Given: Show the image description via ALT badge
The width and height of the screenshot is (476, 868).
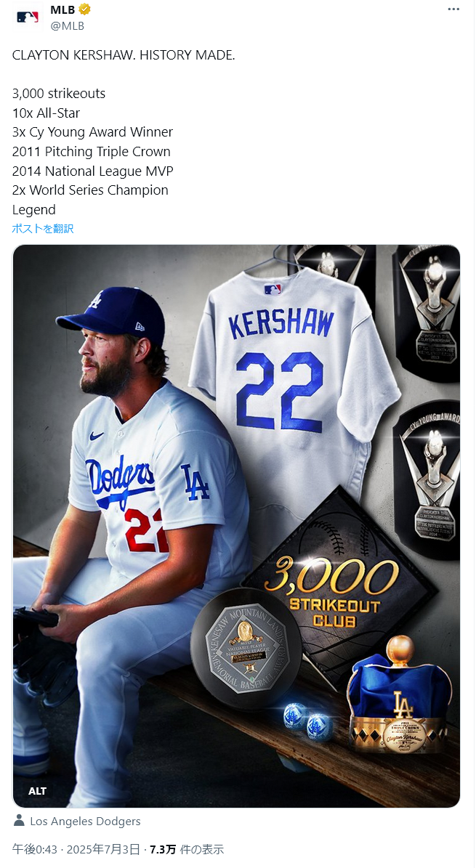Looking at the screenshot, I should (x=38, y=791).
